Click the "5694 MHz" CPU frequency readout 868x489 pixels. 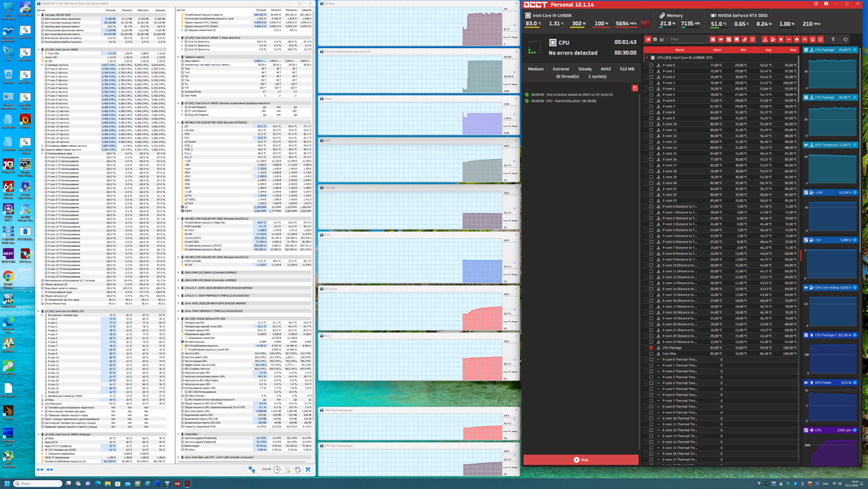pos(625,24)
